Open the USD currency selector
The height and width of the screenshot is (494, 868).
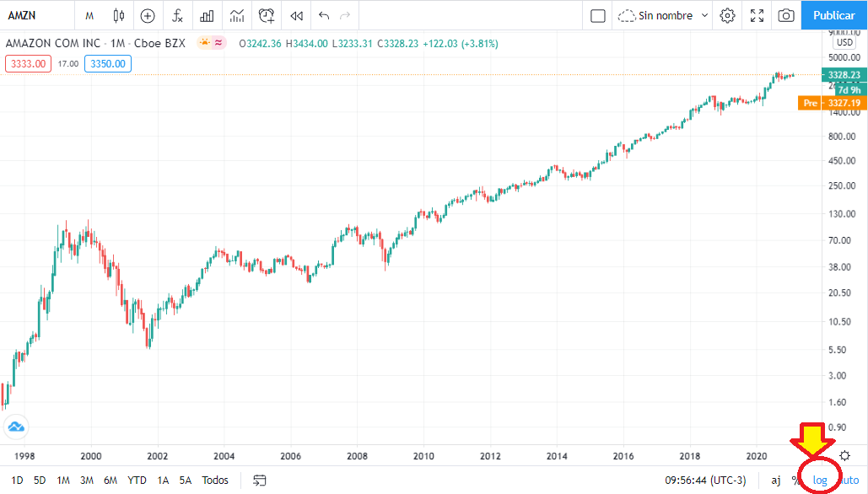844,43
